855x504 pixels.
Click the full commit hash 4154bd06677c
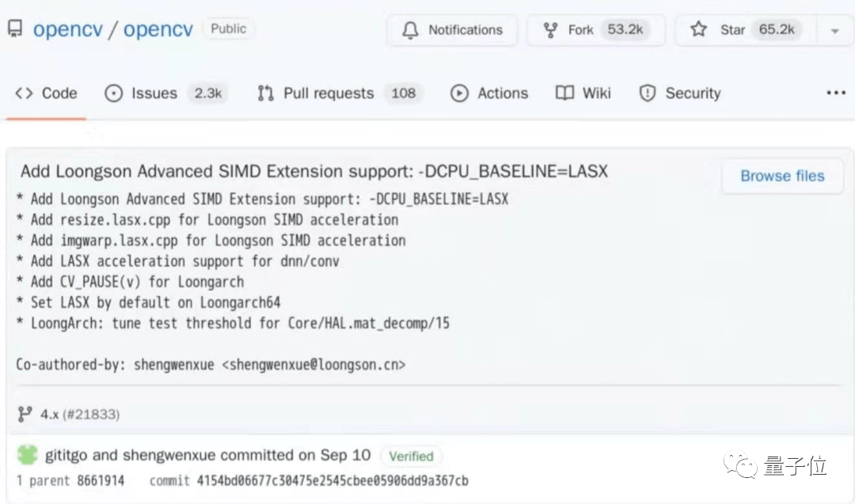tap(332, 481)
